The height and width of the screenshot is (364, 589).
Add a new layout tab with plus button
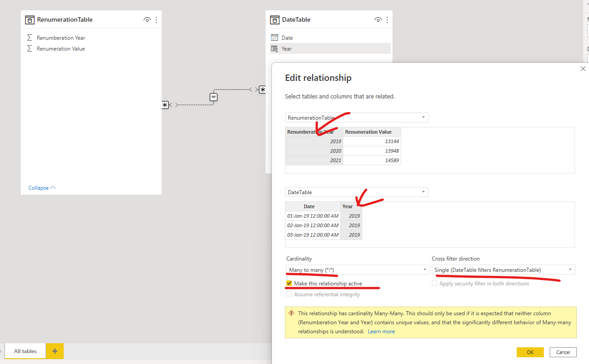coord(55,351)
